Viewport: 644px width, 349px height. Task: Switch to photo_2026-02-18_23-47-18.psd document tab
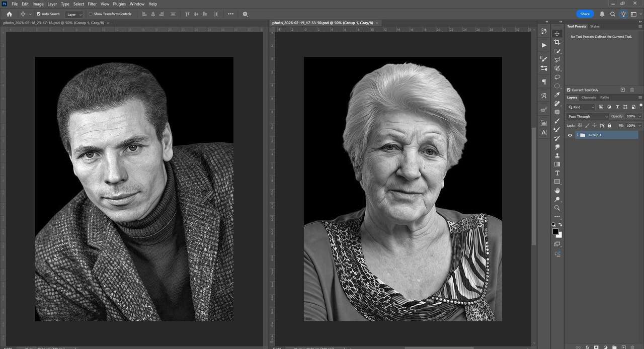pos(53,23)
